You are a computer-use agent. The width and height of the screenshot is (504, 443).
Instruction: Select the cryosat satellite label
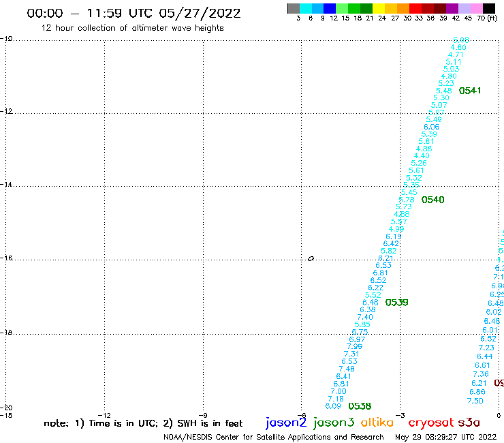[x=430, y=423]
